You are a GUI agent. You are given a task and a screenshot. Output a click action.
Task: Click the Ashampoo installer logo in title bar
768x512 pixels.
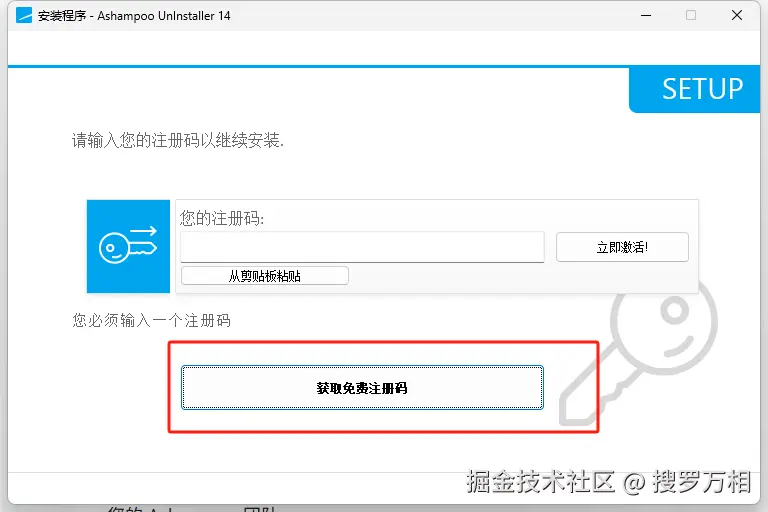pos(24,16)
